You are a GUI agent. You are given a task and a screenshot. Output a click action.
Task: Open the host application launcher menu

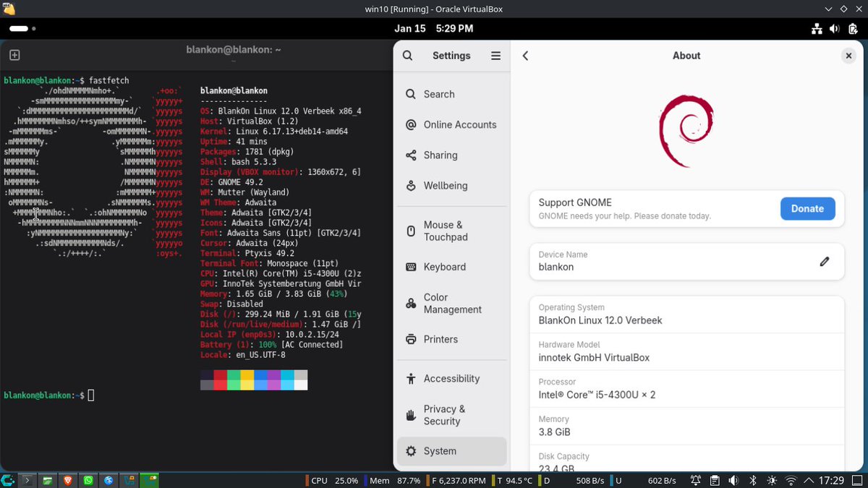click(x=7, y=480)
